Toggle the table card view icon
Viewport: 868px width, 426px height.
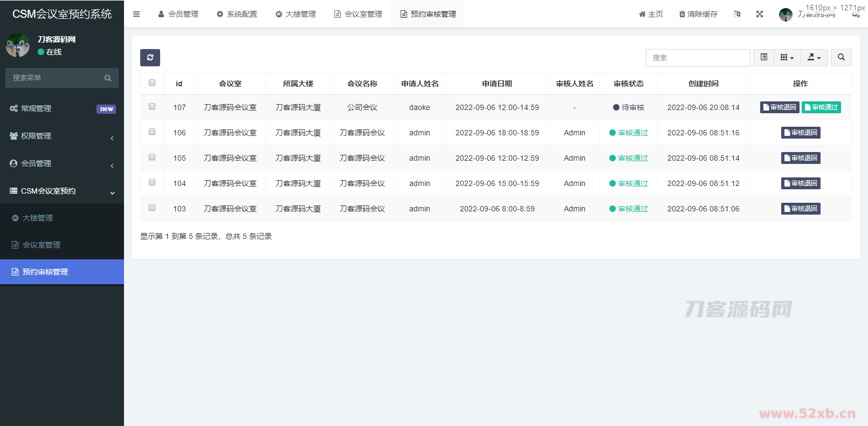coord(763,58)
